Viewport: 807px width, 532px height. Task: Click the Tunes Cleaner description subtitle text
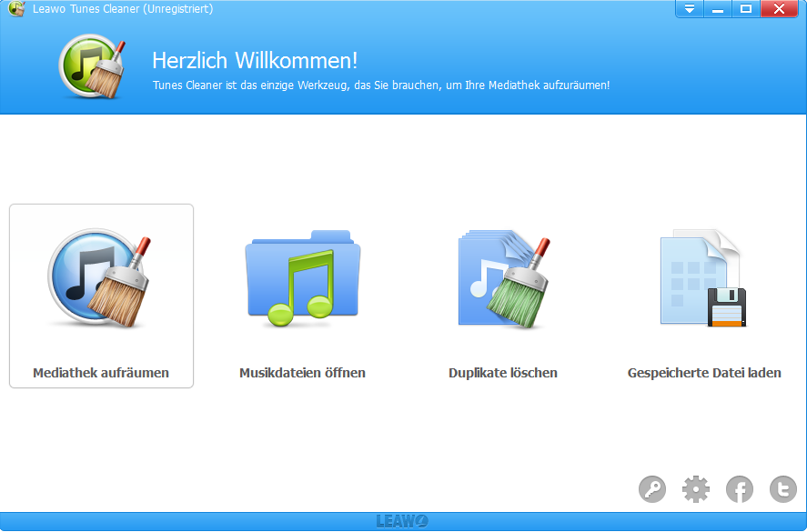click(x=381, y=85)
